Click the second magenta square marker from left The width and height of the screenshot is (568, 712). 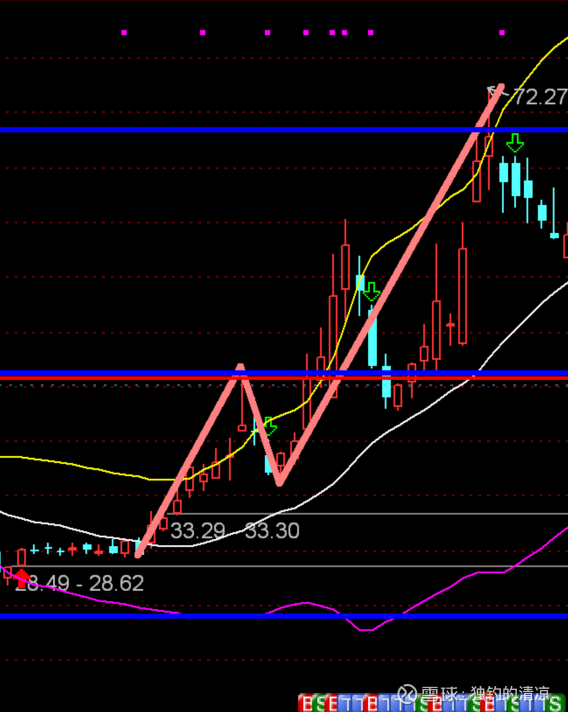coord(203,33)
